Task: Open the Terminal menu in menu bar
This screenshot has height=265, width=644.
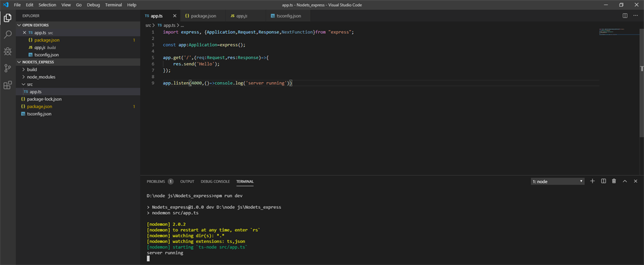Action: (113, 4)
